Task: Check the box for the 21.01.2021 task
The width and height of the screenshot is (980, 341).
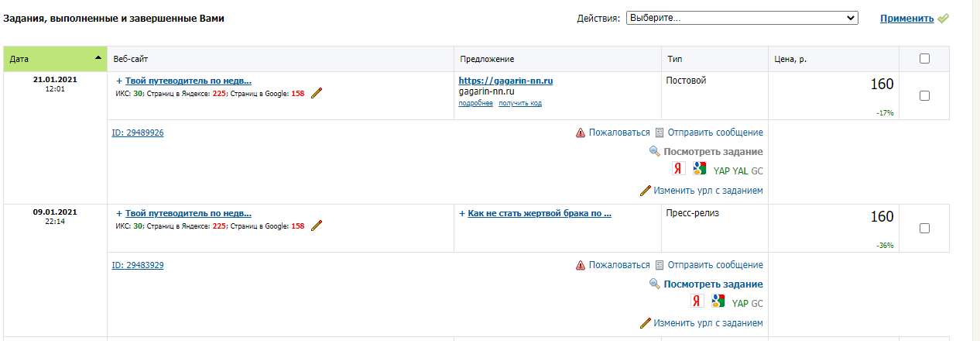Action: point(924,95)
